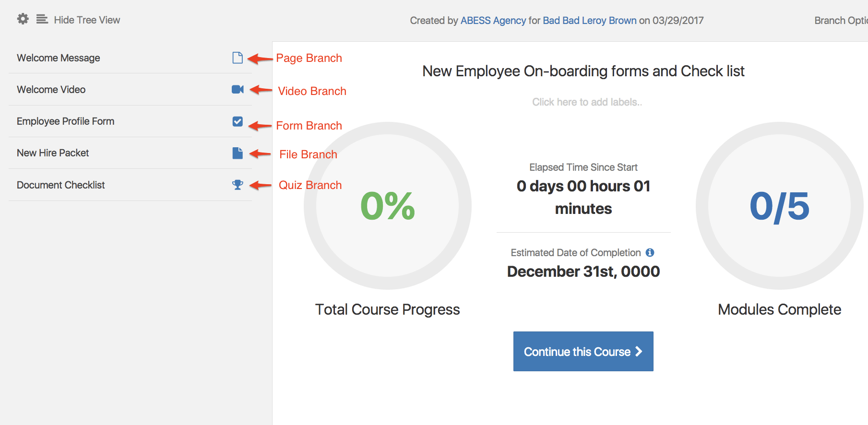Open the File Branch file icon
Viewport: 868px width, 425px height.
(238, 153)
